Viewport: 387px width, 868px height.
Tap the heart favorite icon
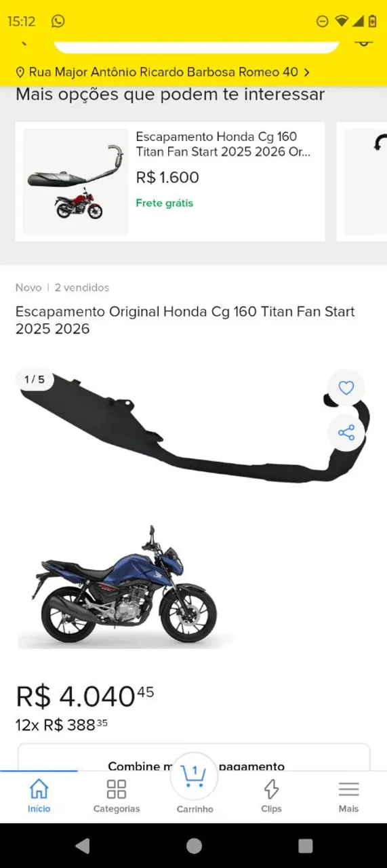(346, 388)
